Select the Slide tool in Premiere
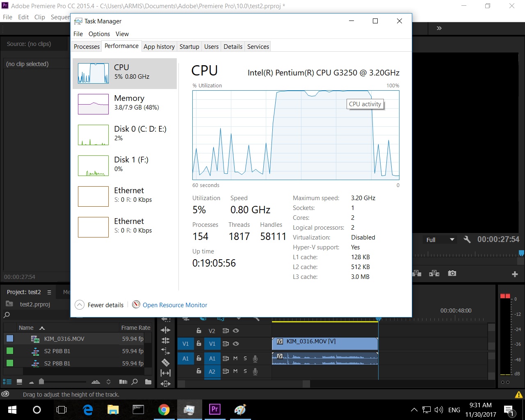 tap(166, 383)
